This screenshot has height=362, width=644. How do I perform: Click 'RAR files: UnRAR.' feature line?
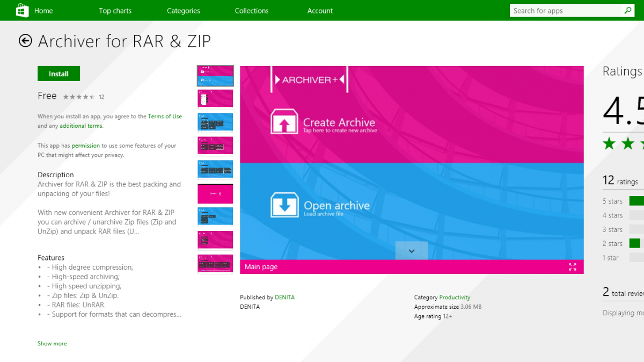coord(76,305)
